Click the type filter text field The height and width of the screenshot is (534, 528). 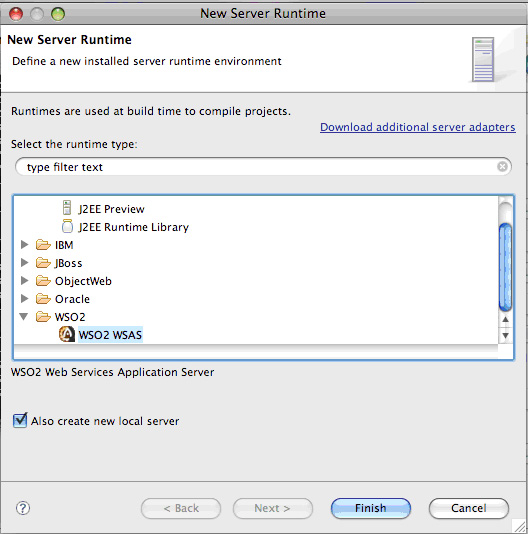point(263,167)
